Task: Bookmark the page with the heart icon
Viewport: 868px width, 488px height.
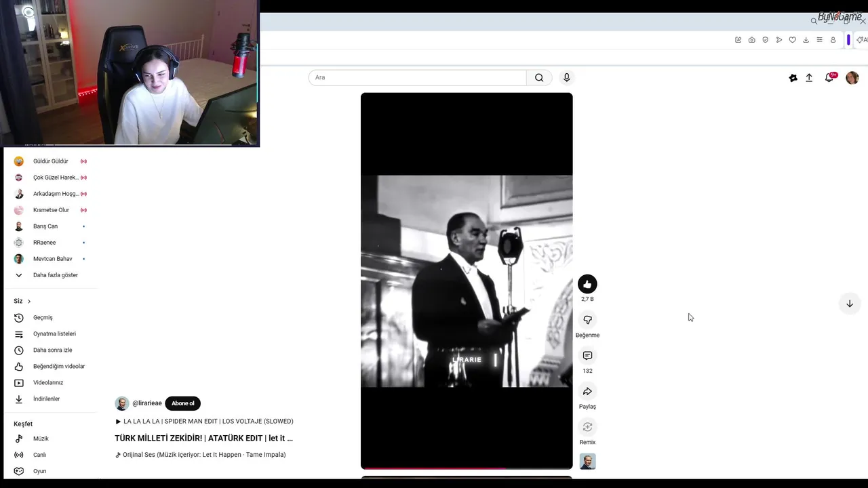Action: point(792,40)
